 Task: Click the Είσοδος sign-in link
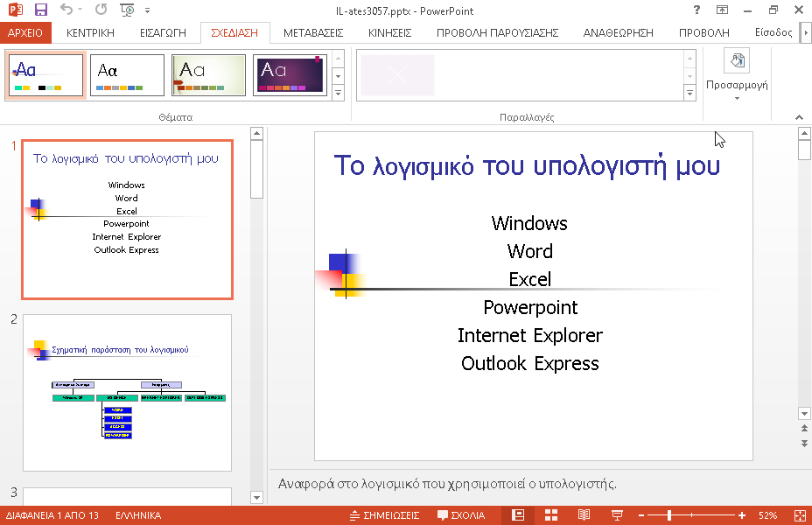[x=773, y=32]
